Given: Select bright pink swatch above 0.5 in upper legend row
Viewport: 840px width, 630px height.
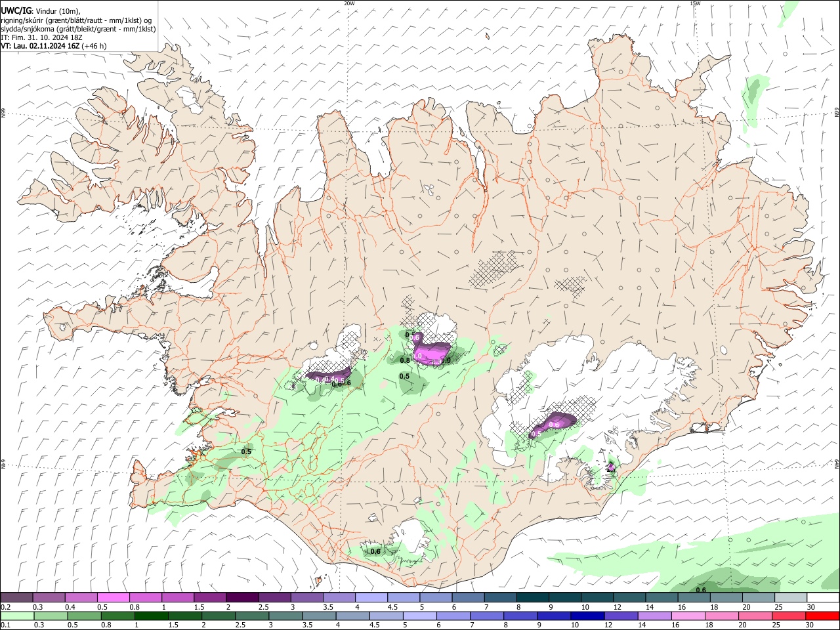Looking at the screenshot, I should tap(113, 598).
